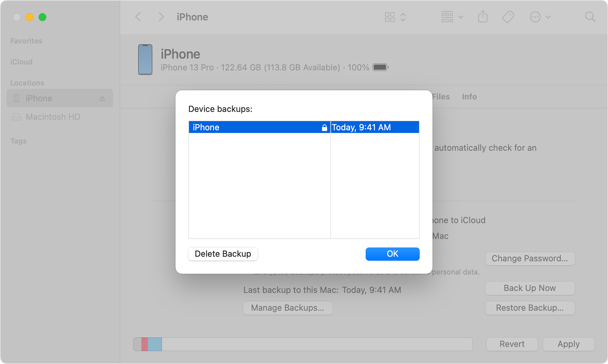Click the red segment of storage bar

click(145, 344)
